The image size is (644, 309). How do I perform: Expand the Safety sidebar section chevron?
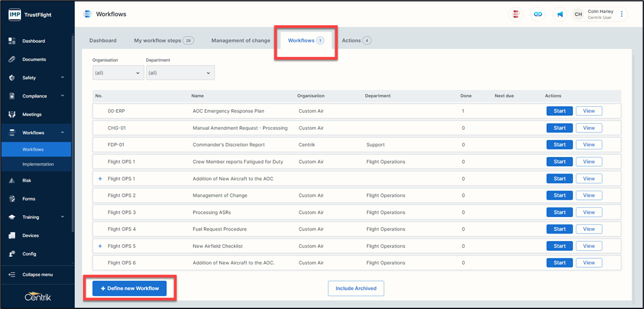[63, 78]
